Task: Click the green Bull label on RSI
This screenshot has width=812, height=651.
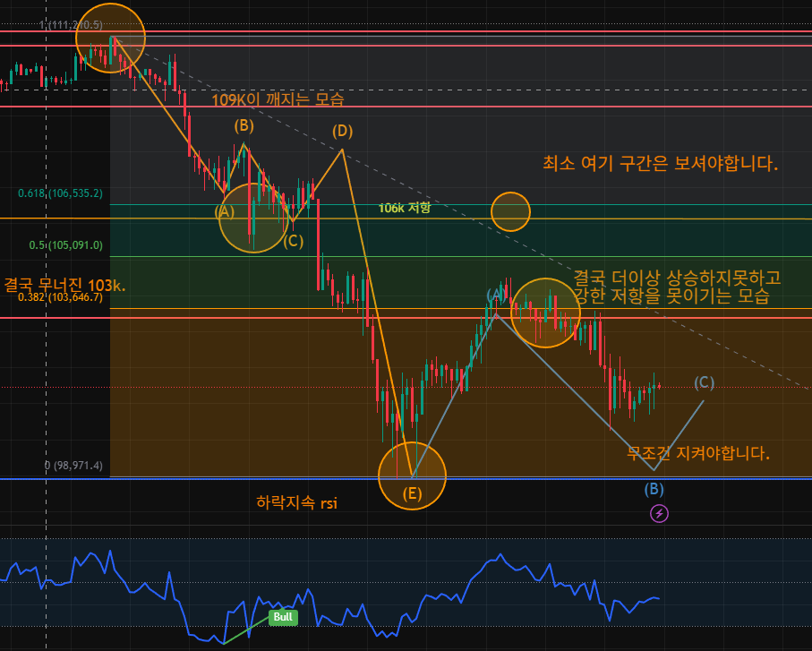Action: pos(283,617)
